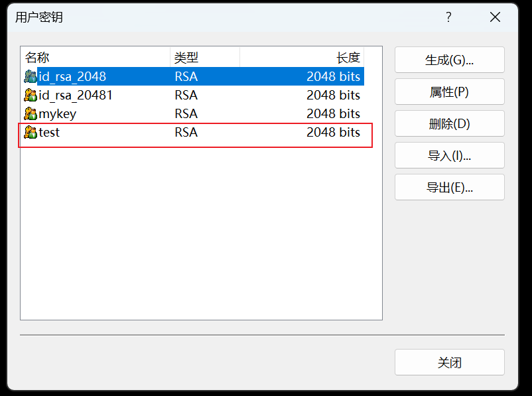This screenshot has height=396, width=532.
Task: Delete the selected key with 删除(D)
Action: 449,123
